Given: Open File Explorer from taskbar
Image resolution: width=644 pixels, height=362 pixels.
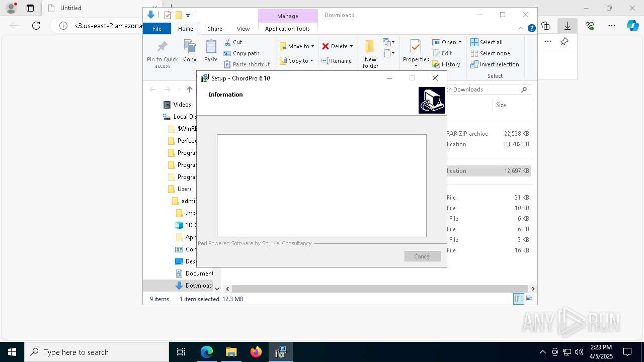Looking at the screenshot, I should pyautogui.click(x=231, y=352).
